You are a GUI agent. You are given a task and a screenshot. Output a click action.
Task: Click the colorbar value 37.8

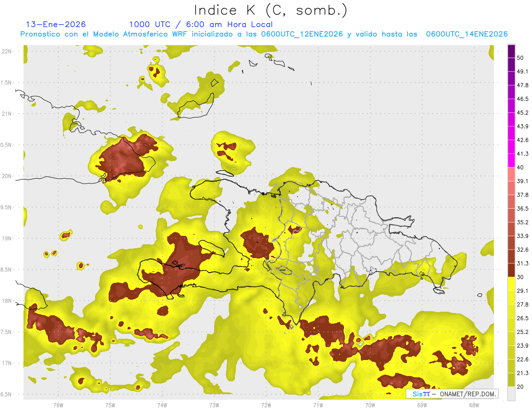tap(523, 195)
